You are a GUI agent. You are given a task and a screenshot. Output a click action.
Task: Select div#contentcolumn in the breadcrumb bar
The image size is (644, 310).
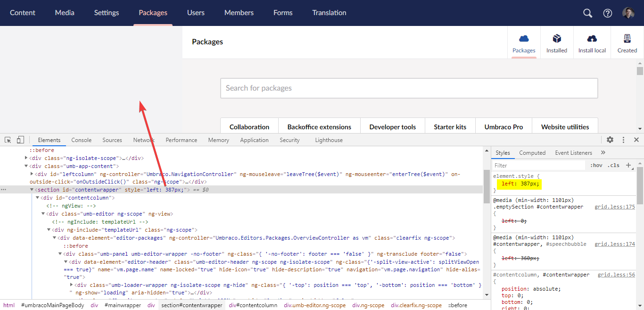point(253,305)
